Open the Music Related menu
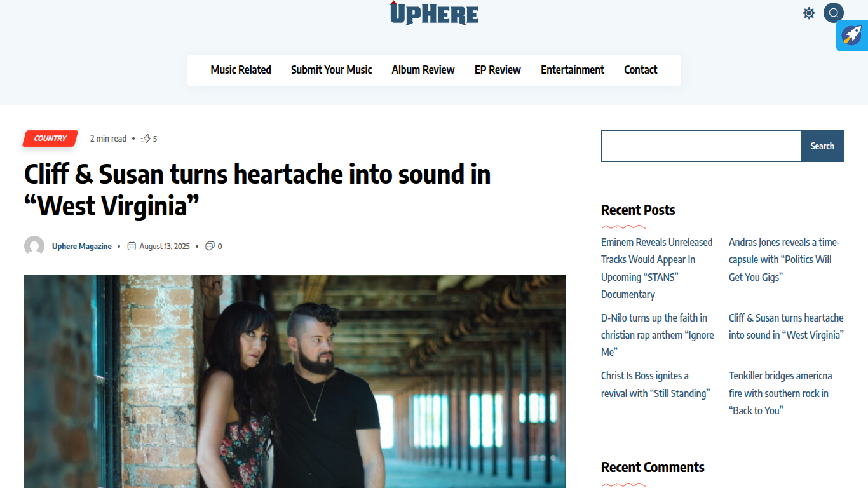The width and height of the screenshot is (868, 488). point(241,70)
